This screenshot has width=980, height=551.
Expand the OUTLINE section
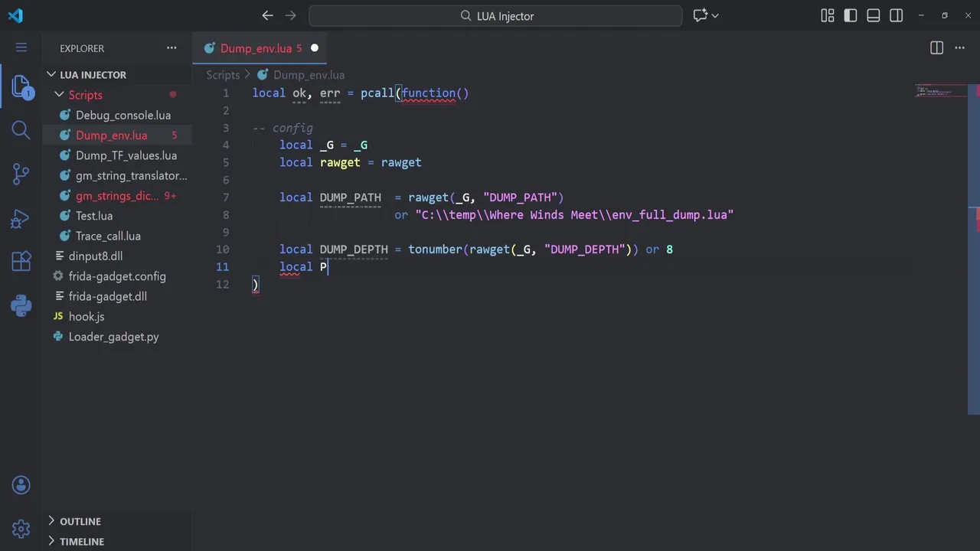point(51,521)
